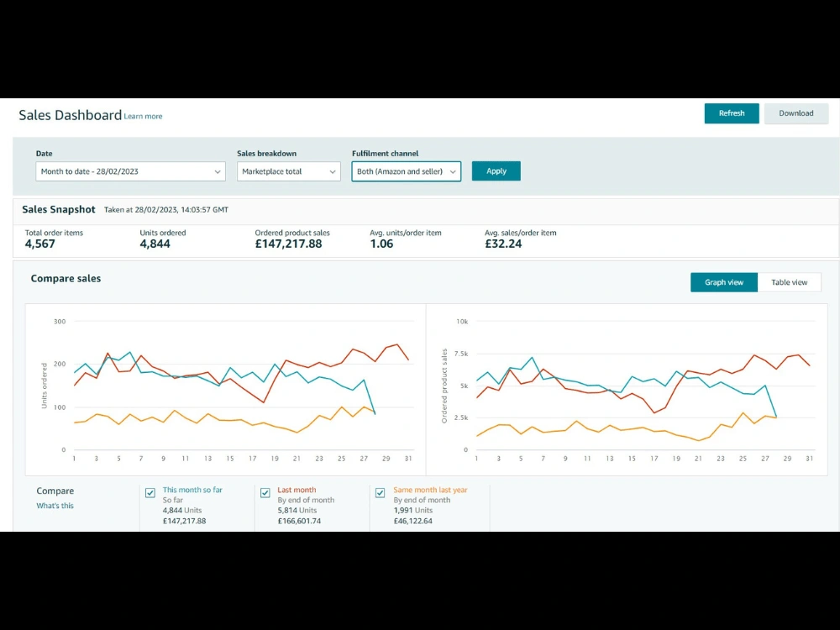Click the Sales Snapshot heading
The width and height of the screenshot is (840, 630).
pos(59,209)
